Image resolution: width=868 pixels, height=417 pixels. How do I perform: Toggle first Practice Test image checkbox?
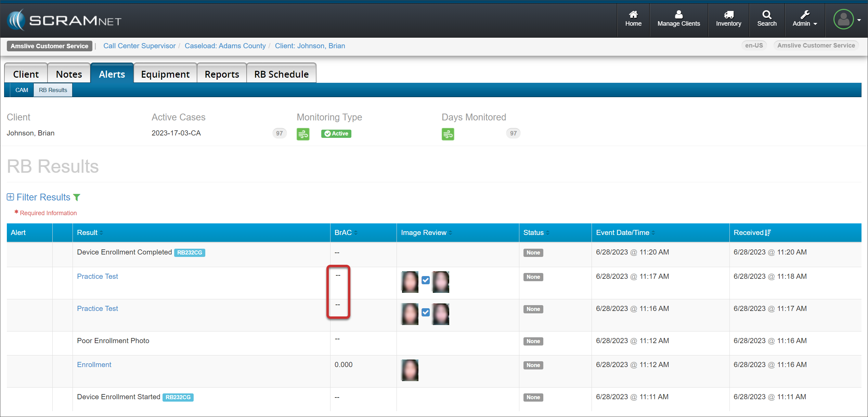tap(425, 280)
